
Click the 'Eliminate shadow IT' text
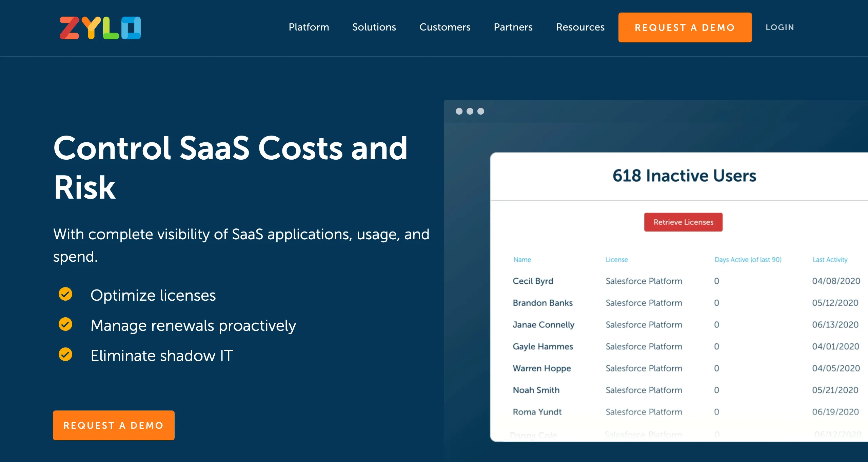coord(162,356)
